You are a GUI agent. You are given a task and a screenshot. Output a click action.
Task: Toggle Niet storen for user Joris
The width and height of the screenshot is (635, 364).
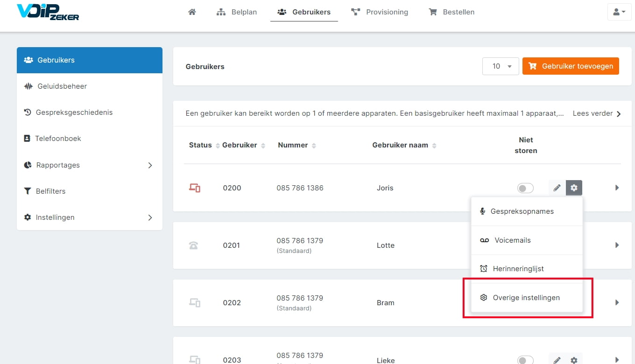[x=525, y=188]
